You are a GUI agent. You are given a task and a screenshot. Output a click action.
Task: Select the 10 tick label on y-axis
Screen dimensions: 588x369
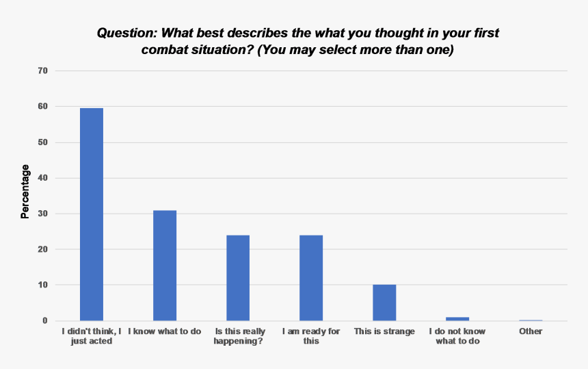click(x=42, y=285)
